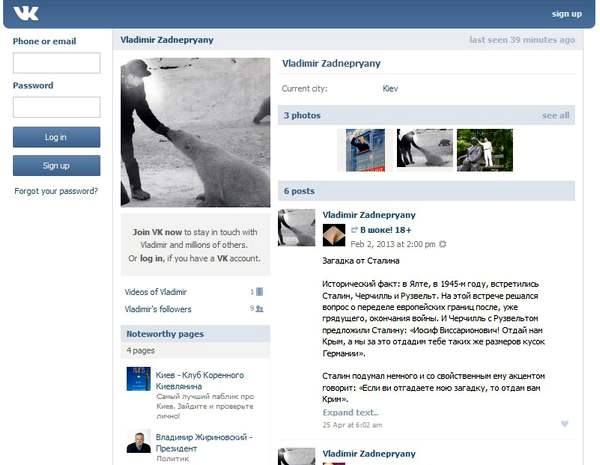Focus the Password input field

(56, 107)
